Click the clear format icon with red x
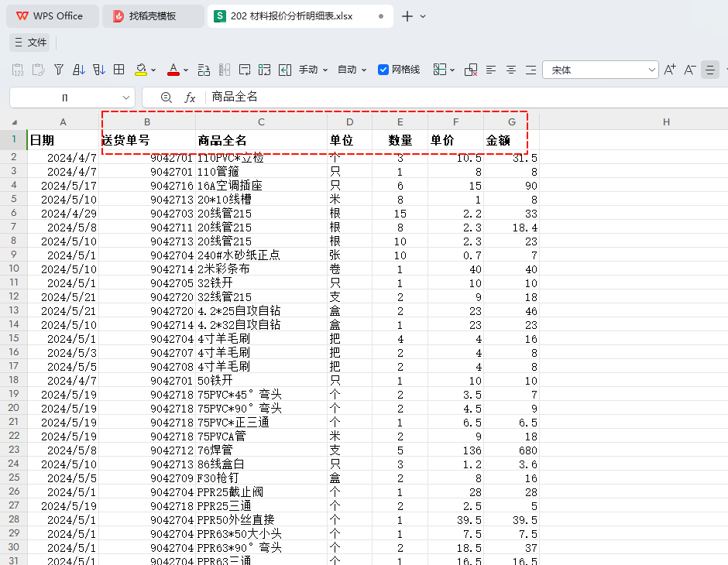This screenshot has width=728, height=565. [x=471, y=70]
